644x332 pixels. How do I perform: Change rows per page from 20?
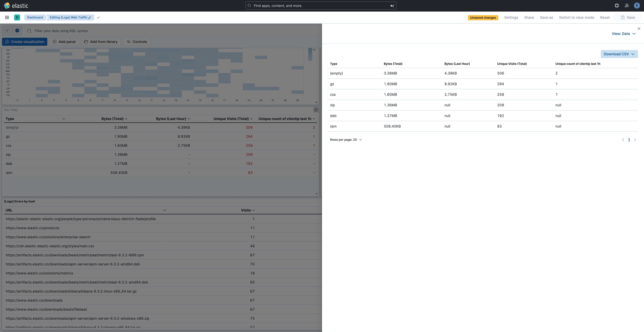tap(346, 140)
